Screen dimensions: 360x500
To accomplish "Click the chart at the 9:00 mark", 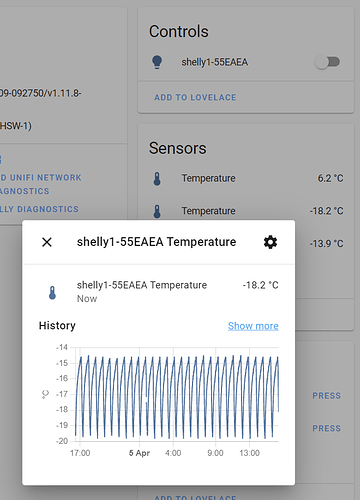I will [x=215, y=395].
